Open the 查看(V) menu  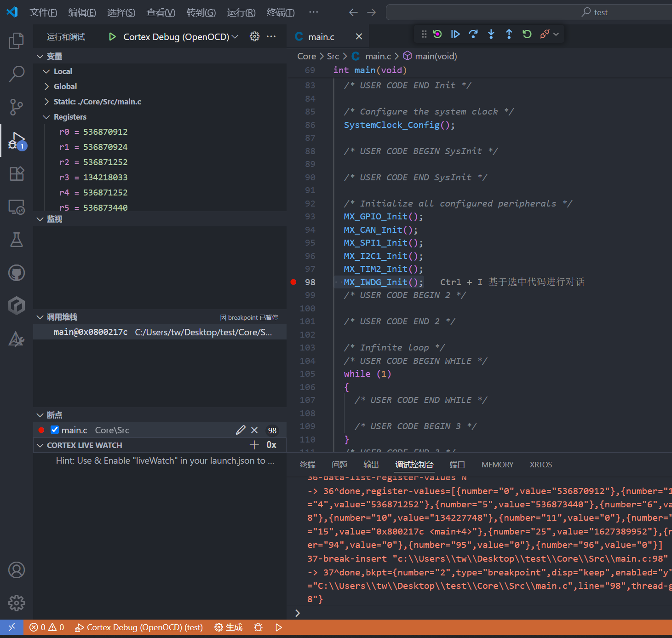pyautogui.click(x=161, y=12)
